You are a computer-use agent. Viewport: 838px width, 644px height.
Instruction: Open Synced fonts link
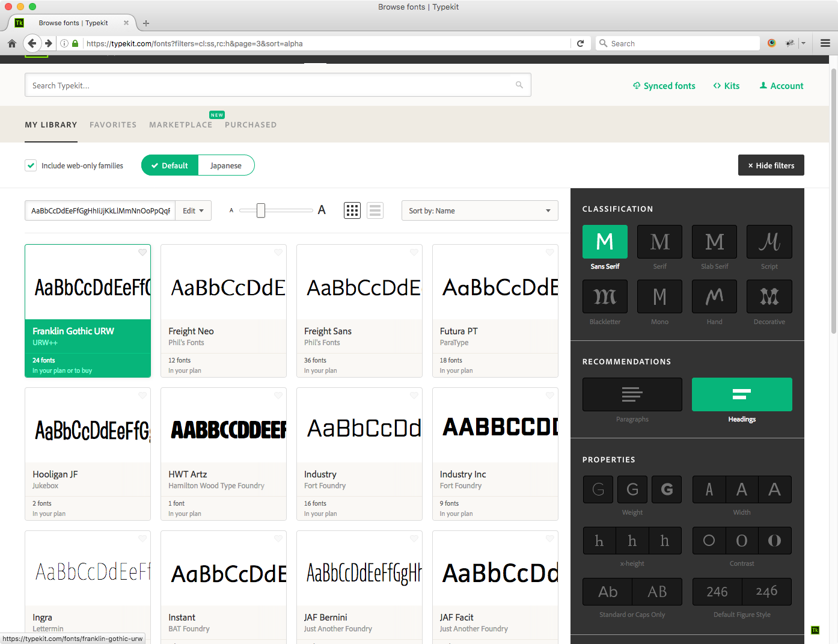click(664, 86)
